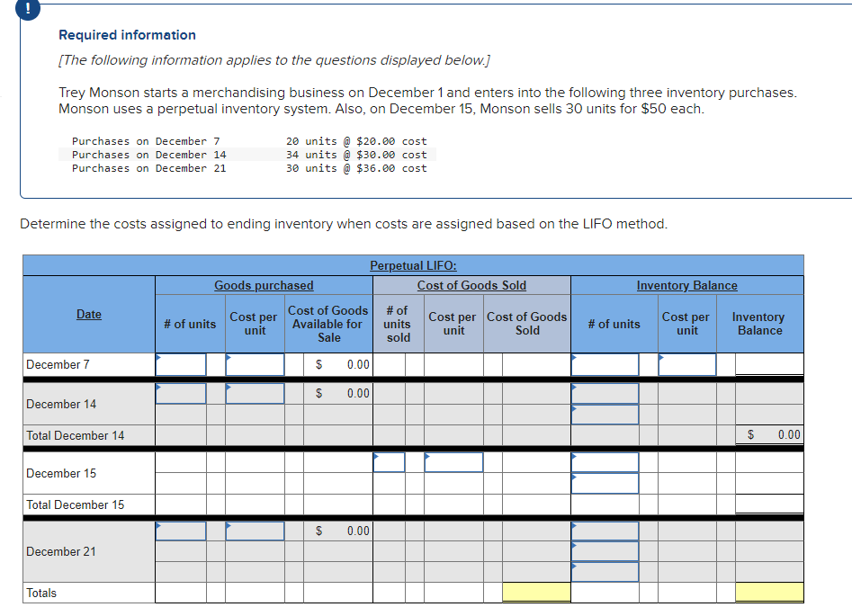Image resolution: width=852 pixels, height=616 pixels.
Task: Click December 14 goods purchased cost per unit field
Action: tap(255, 393)
